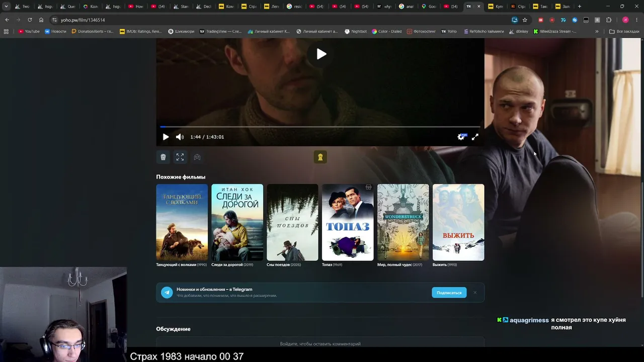Image resolution: width=644 pixels, height=362 pixels.
Task: Click the Похожие фильмы heading
Action: (x=181, y=177)
